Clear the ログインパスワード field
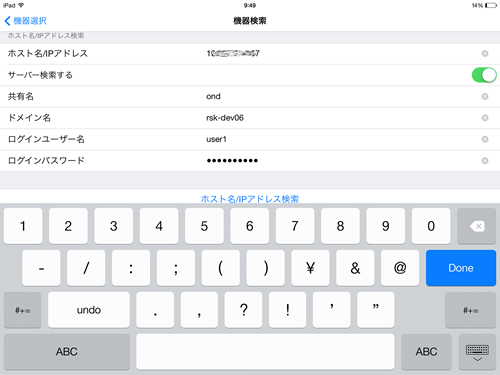Screen dimensions: 500x375 485,161
